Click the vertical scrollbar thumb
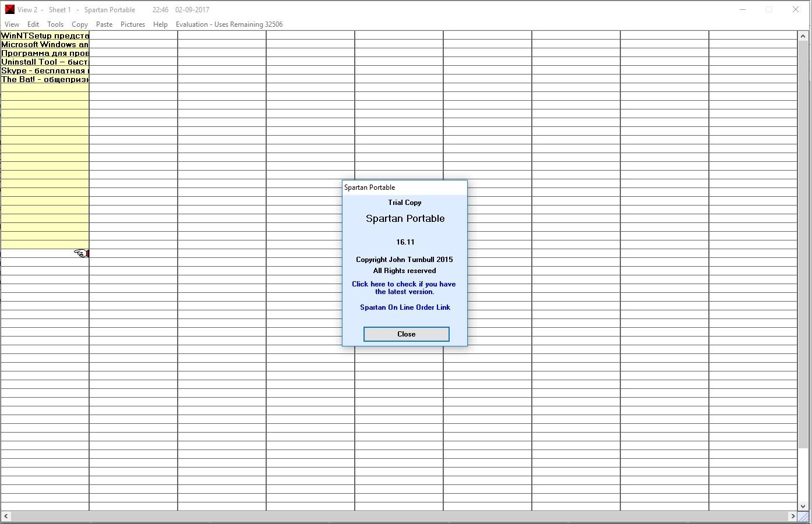This screenshot has width=812, height=524. point(803,245)
